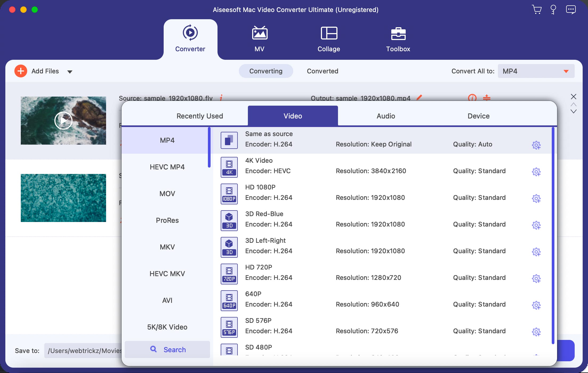The width and height of the screenshot is (588, 373).
Task: Select HEVC MKV format in sidebar
Action: [x=166, y=273]
